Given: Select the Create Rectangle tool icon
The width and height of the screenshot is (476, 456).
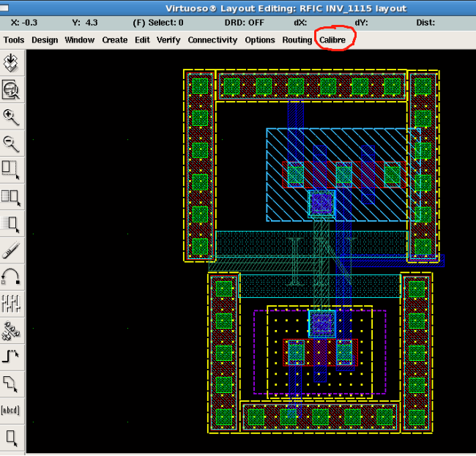Looking at the screenshot, I should click(x=11, y=437).
